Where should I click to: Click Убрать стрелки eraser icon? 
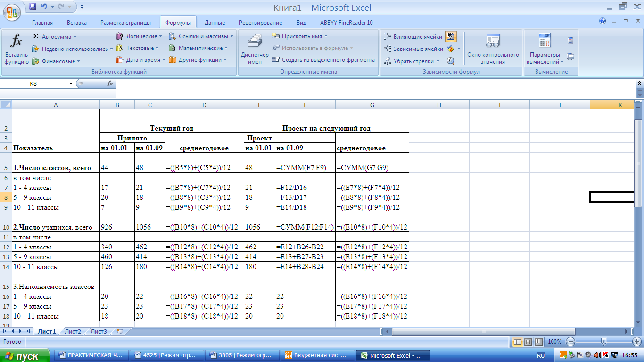[388, 61]
